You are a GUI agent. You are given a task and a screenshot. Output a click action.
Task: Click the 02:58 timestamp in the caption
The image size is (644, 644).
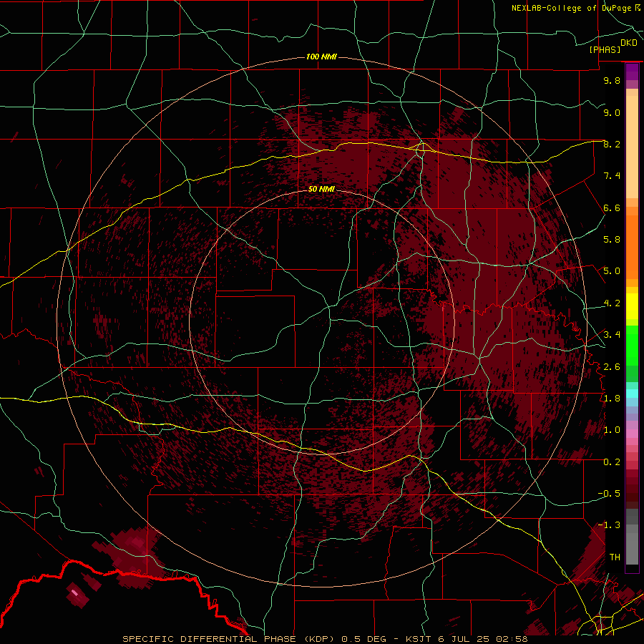click(x=513, y=639)
